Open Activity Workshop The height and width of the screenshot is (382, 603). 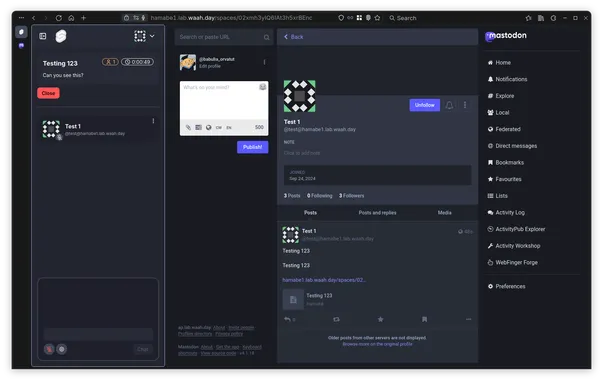point(514,246)
